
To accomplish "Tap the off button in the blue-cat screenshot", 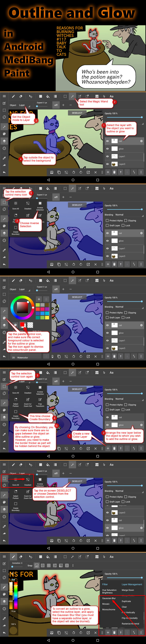I will point(56,105).
